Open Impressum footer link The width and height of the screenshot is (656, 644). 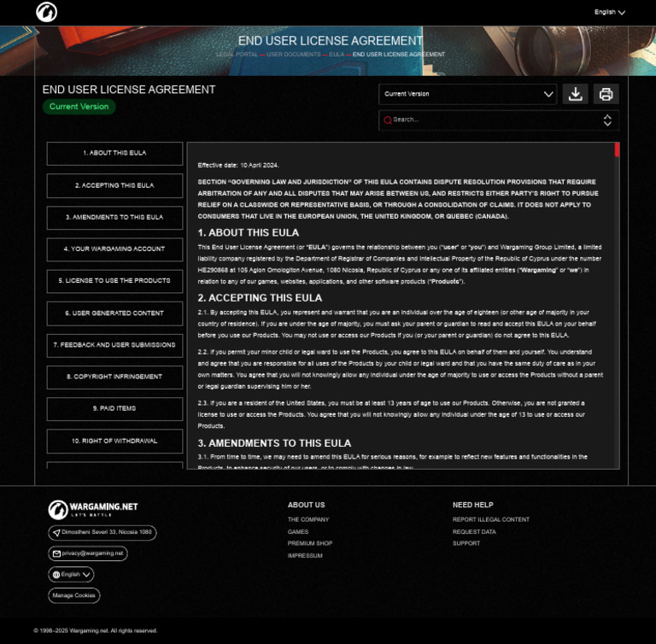click(305, 556)
